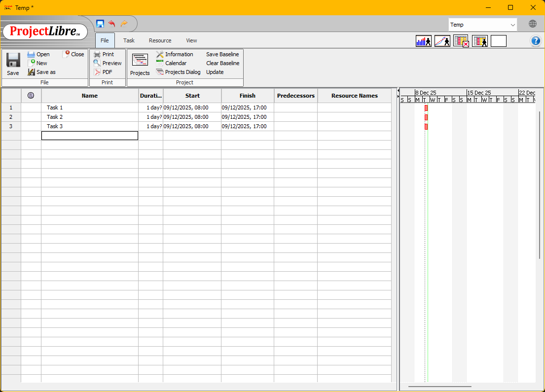Click the globe icon at top right
Viewport: 545px width, 392px height.
[x=533, y=24]
